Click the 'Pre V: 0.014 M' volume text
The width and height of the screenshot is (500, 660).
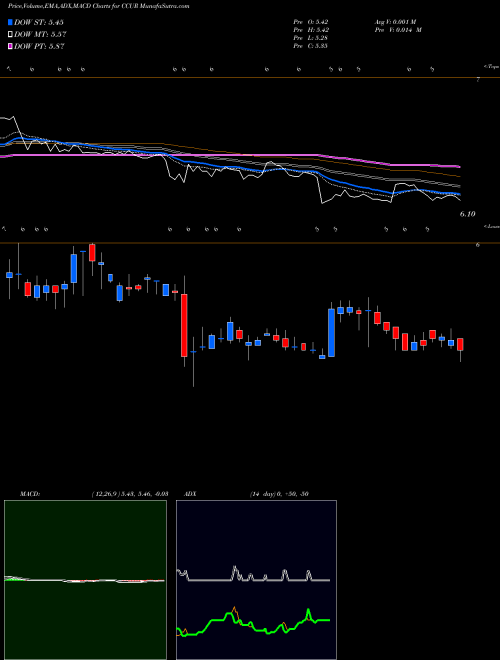click(398, 30)
